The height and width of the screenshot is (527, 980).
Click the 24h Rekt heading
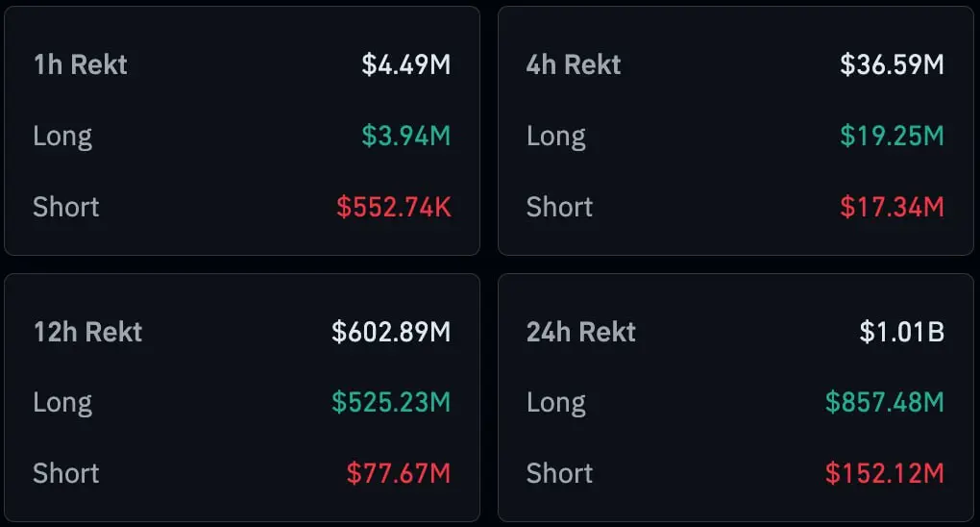coord(581,332)
